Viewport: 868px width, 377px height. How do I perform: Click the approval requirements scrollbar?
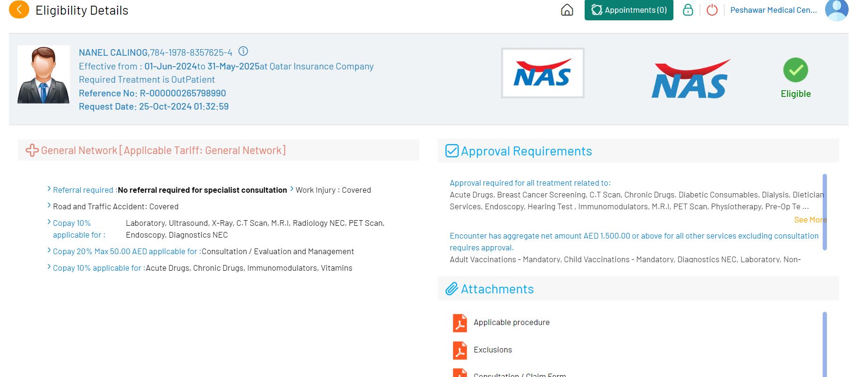click(825, 212)
